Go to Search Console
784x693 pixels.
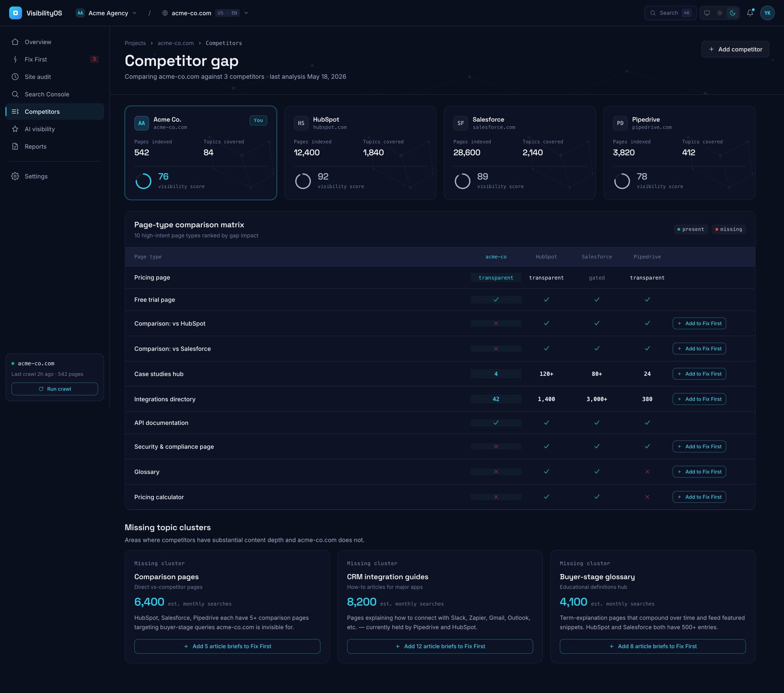(55, 94)
